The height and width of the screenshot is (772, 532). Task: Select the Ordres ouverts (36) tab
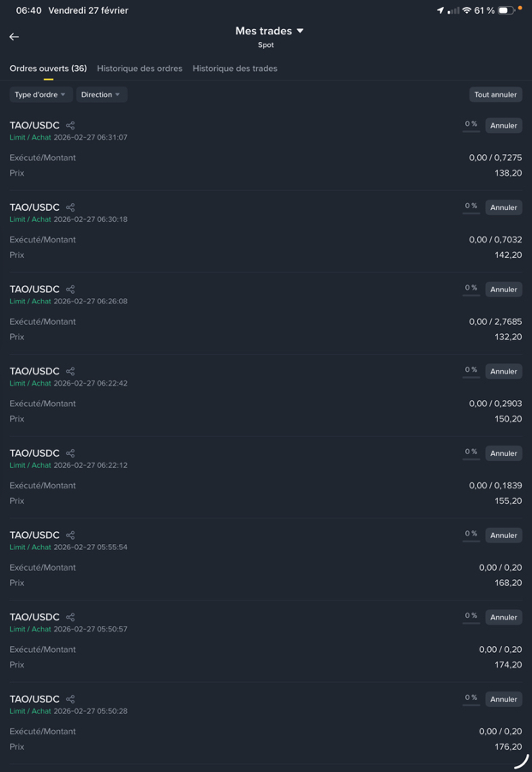(x=48, y=69)
